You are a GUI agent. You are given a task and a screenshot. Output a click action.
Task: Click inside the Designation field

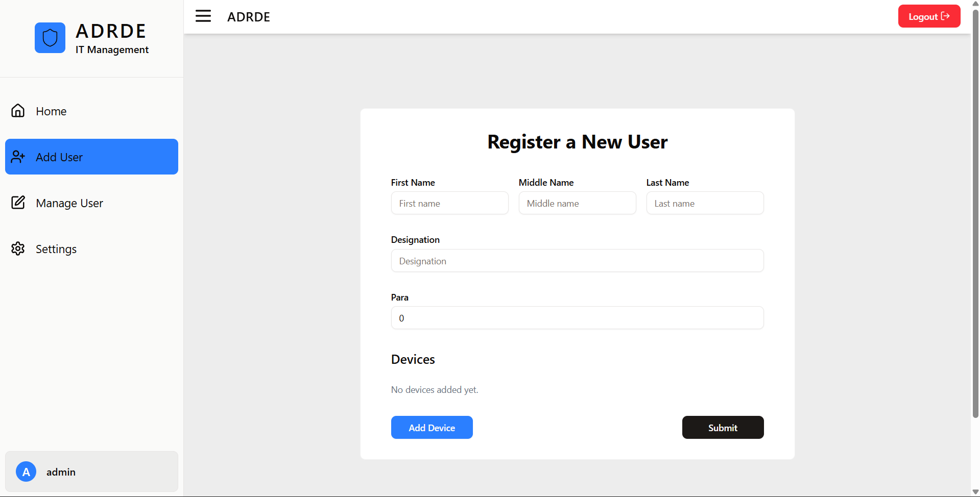(577, 260)
